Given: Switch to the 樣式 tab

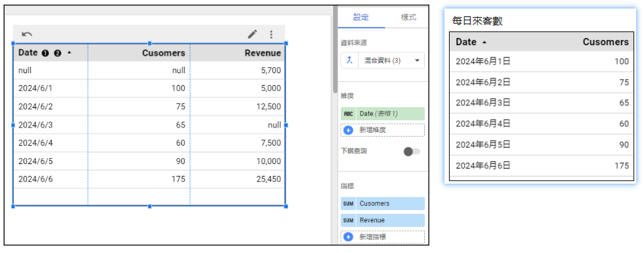Looking at the screenshot, I should pos(408,17).
